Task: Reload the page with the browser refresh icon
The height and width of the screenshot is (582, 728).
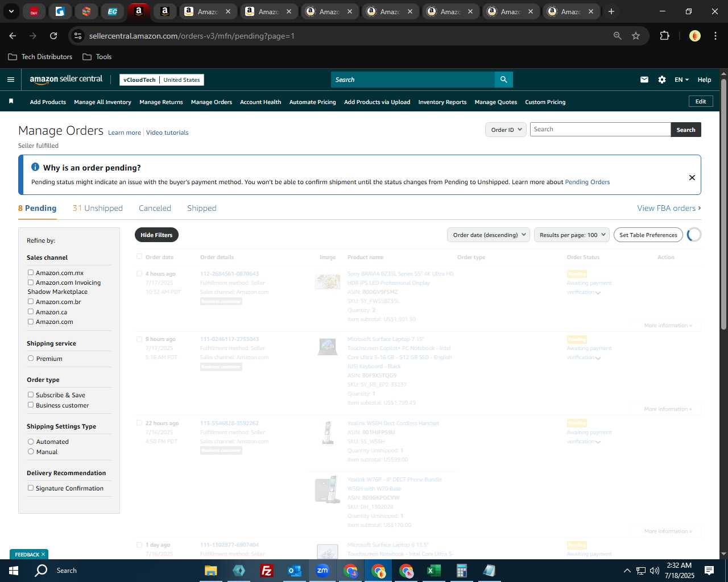Action: [53, 36]
